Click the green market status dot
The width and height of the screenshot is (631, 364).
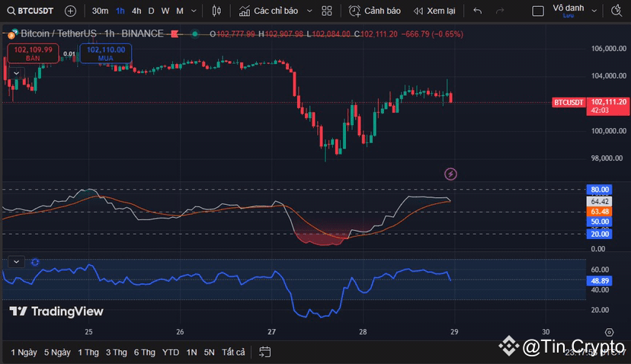195,34
